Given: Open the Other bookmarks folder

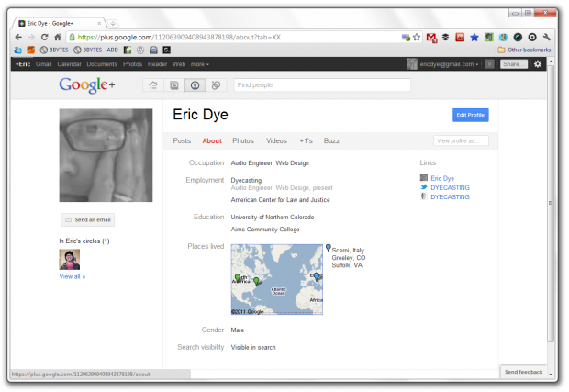Looking at the screenshot, I should tap(524, 50).
